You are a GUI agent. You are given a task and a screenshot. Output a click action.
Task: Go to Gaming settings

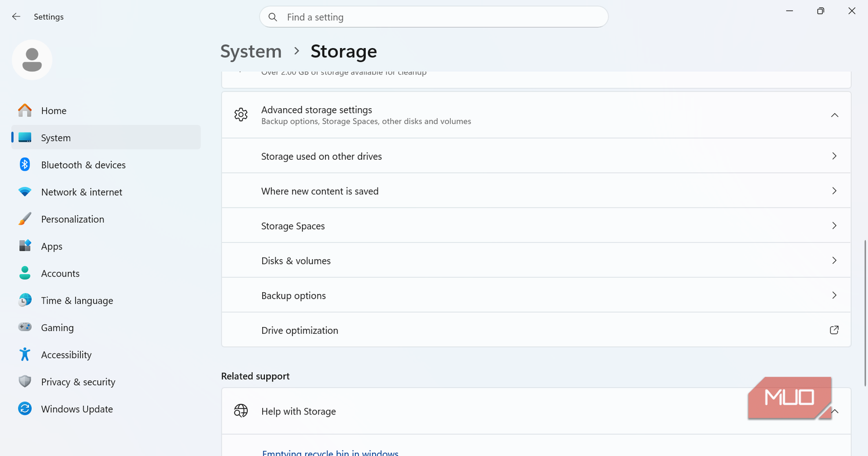[106, 328]
